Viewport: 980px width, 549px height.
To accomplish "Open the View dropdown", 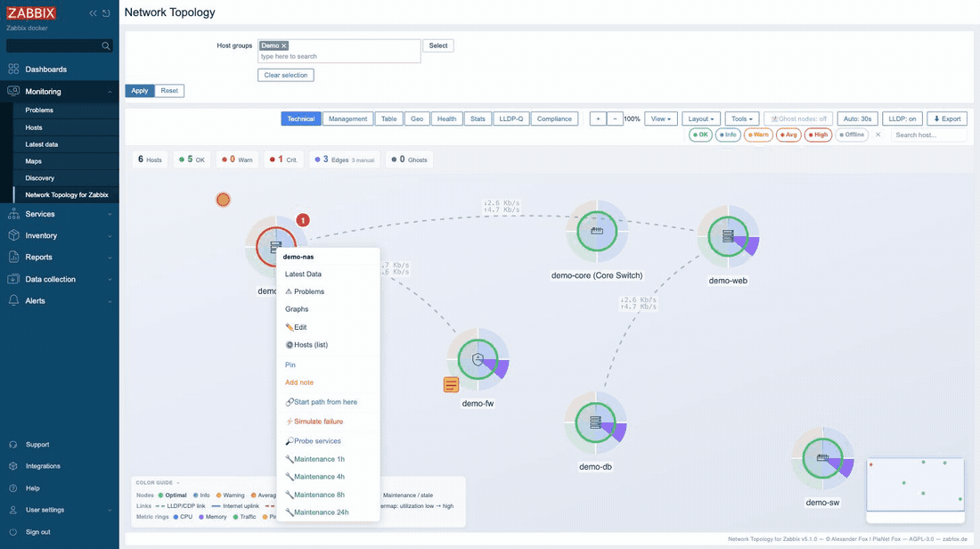I will coord(661,119).
